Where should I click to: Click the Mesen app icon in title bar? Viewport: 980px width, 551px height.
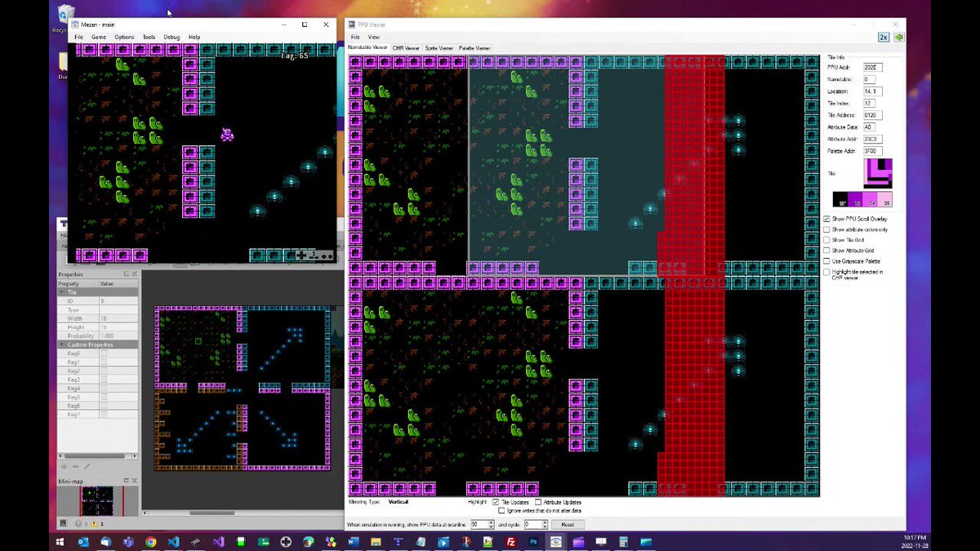[x=75, y=24]
